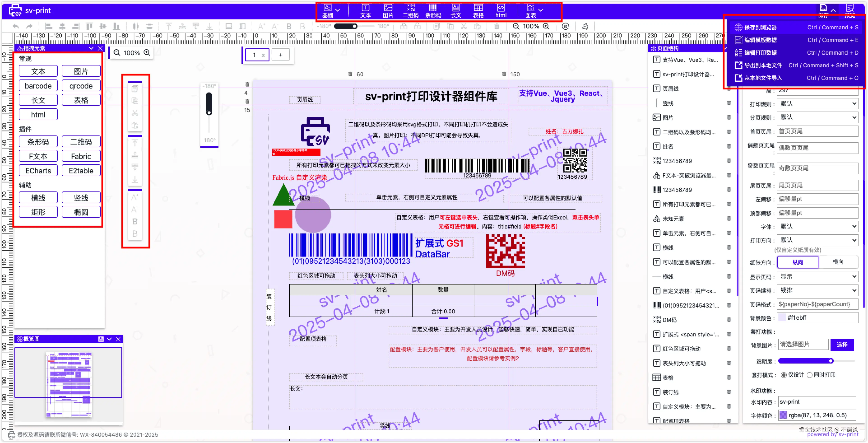
Task: Click the zoom-in magnifier icon near 100%
Action: tap(547, 26)
